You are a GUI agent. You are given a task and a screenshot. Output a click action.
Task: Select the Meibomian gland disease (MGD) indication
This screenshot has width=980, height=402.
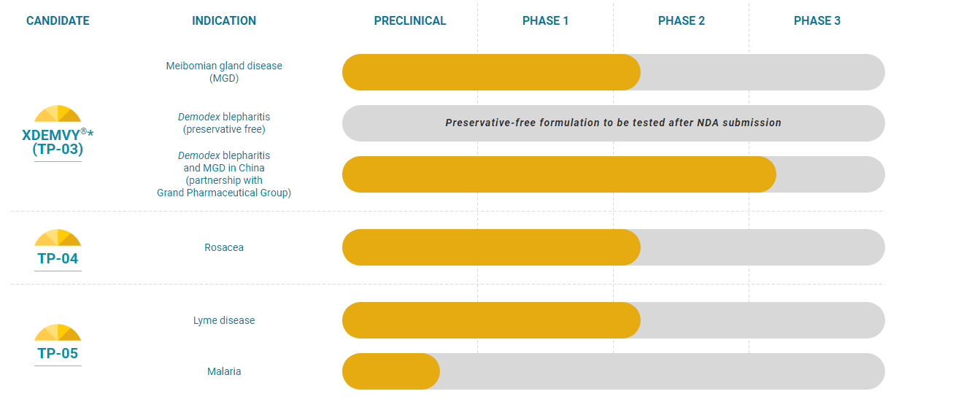pos(224,72)
